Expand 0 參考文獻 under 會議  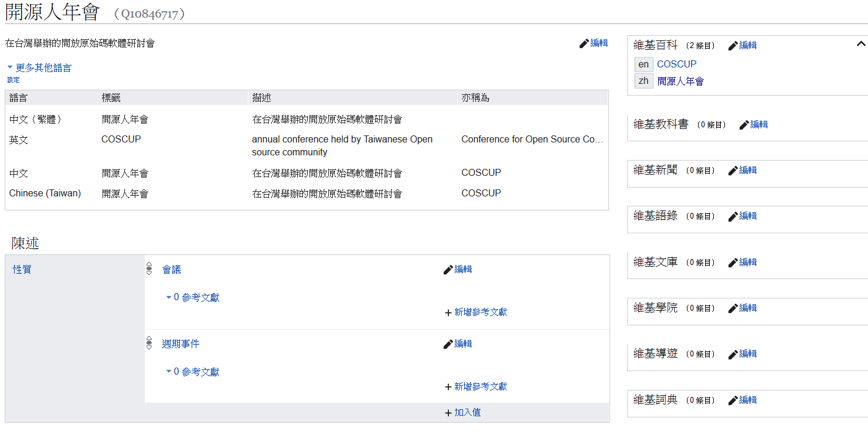pos(193,298)
